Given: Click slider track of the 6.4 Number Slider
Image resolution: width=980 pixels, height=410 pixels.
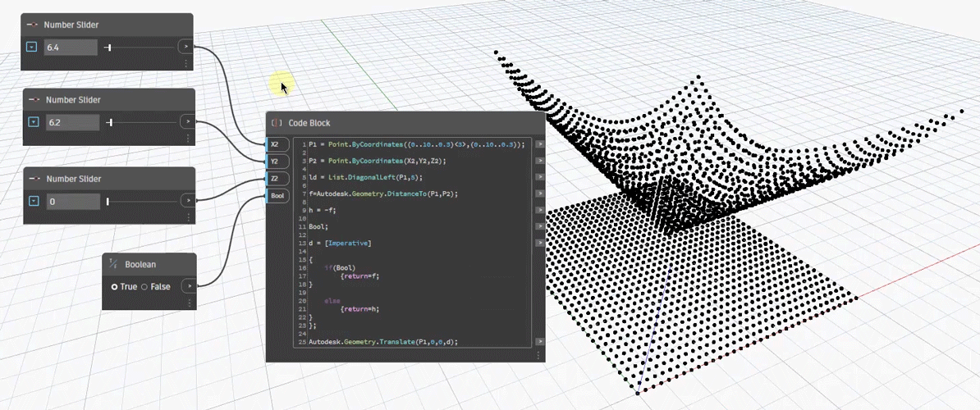Looking at the screenshot, I should (139, 47).
